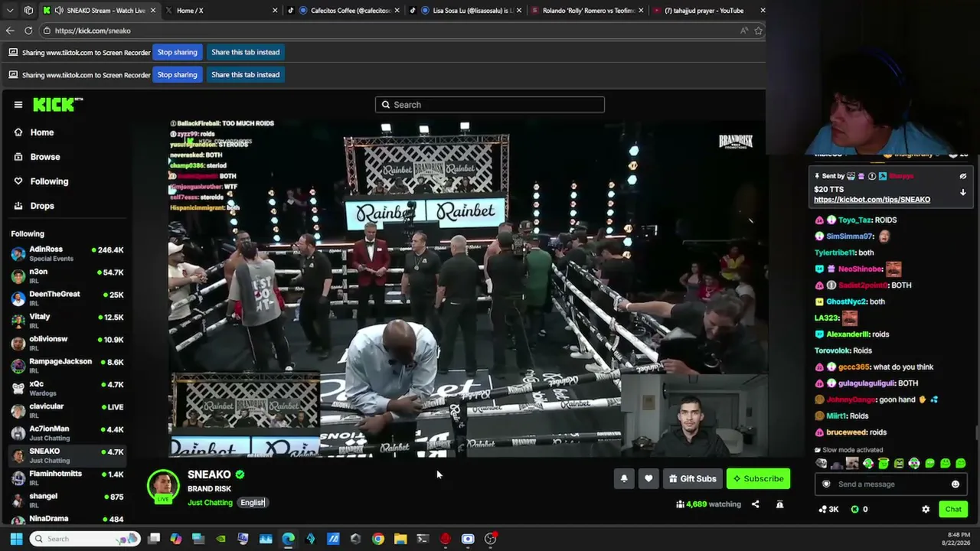
Task: Click Share this tab instead on second bar
Action: click(245, 75)
